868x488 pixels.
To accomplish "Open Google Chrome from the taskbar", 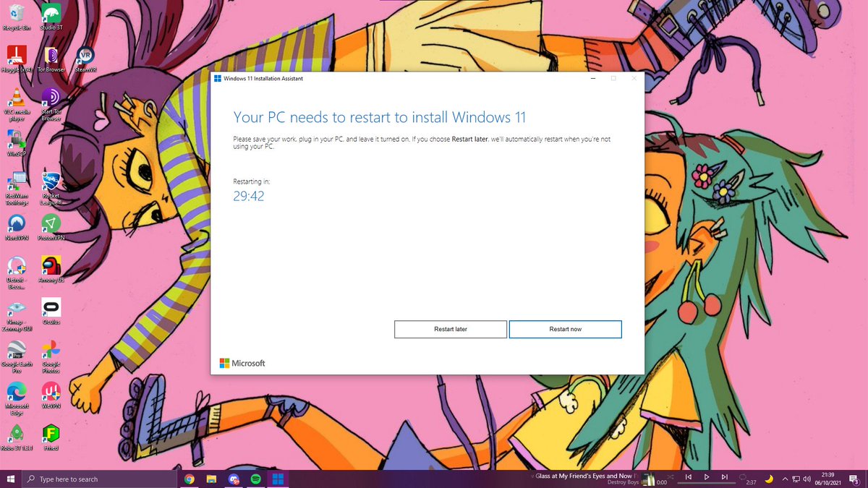I will pyautogui.click(x=190, y=479).
